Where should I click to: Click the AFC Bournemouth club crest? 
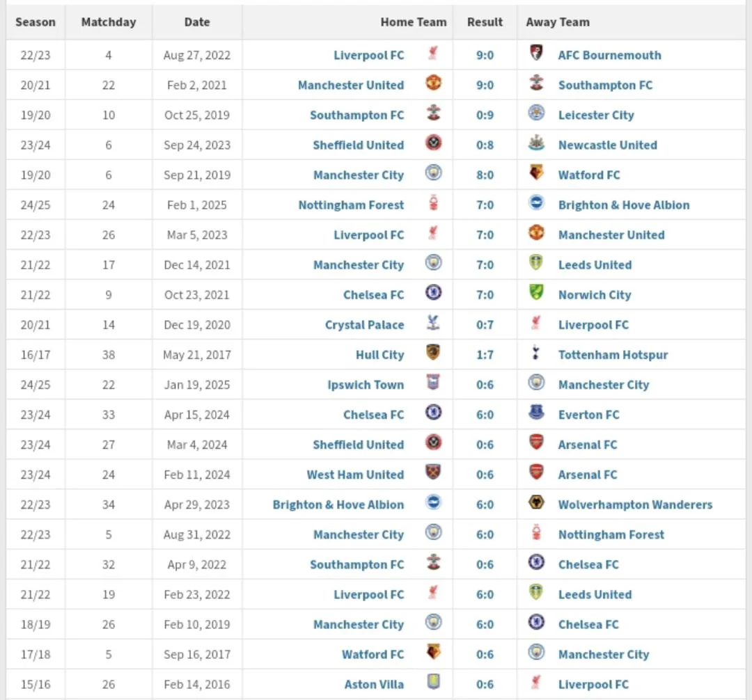pos(535,52)
